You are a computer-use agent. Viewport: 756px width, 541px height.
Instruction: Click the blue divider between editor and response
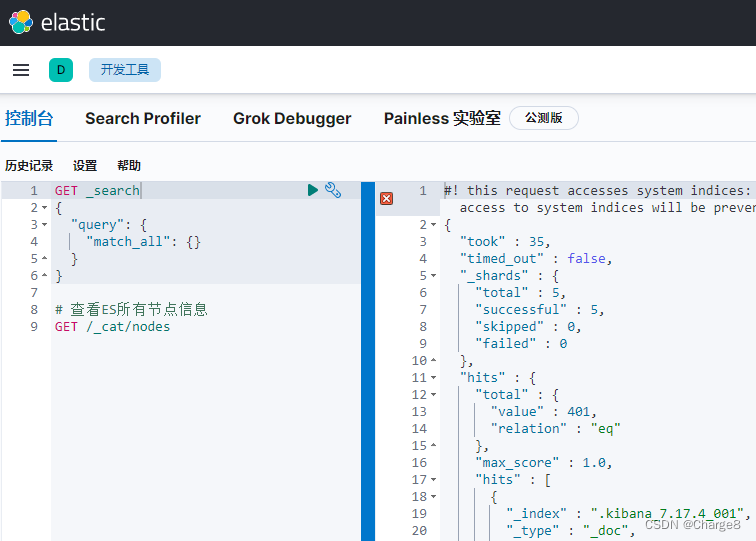point(368,361)
